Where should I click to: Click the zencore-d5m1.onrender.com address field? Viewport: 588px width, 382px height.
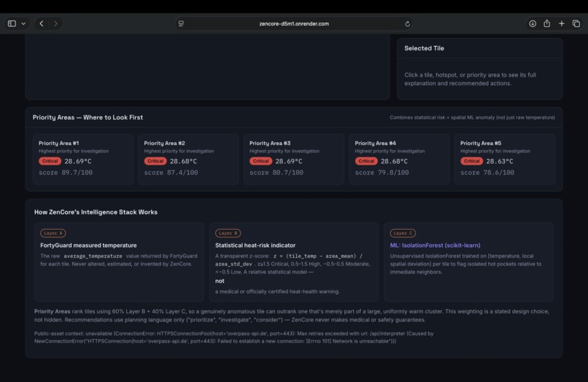coord(294,23)
